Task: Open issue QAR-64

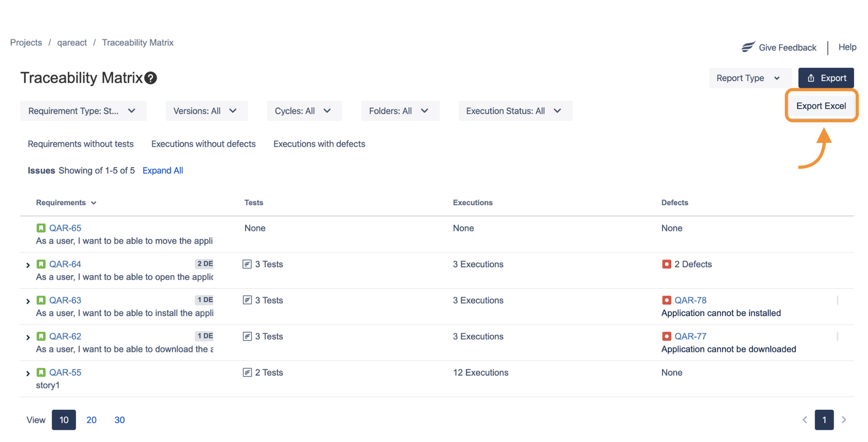Action: click(65, 264)
